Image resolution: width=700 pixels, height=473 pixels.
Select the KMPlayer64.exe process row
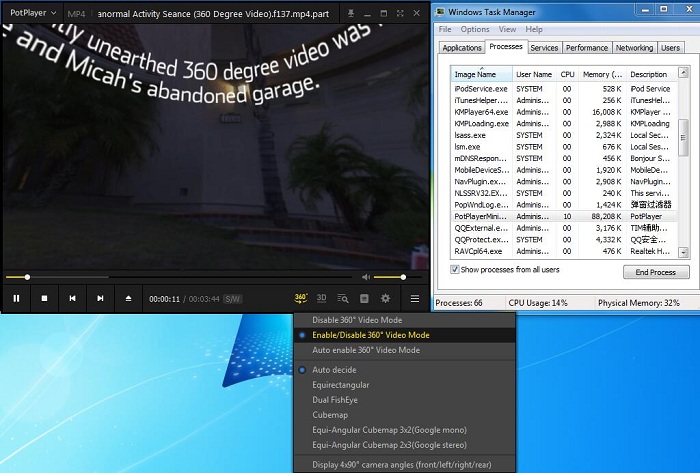tap(564, 112)
